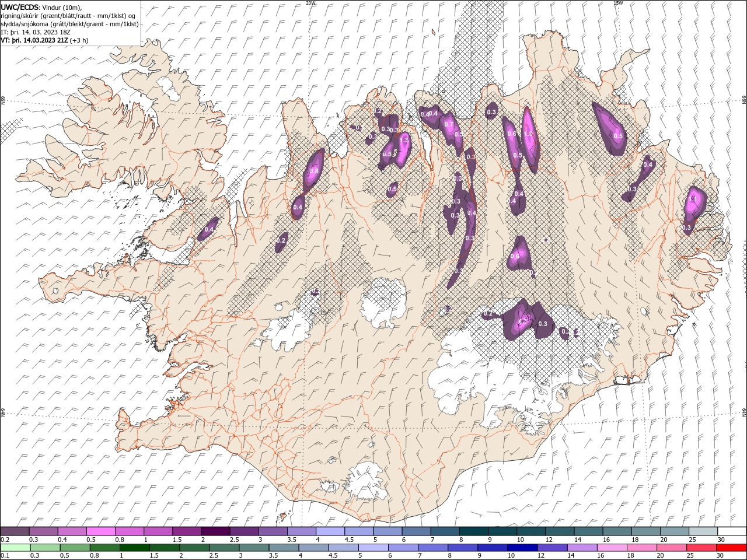This screenshot has width=747, height=560.
Task: Pick the blue 8 swatch, lower legend row
Action: (x=463, y=548)
